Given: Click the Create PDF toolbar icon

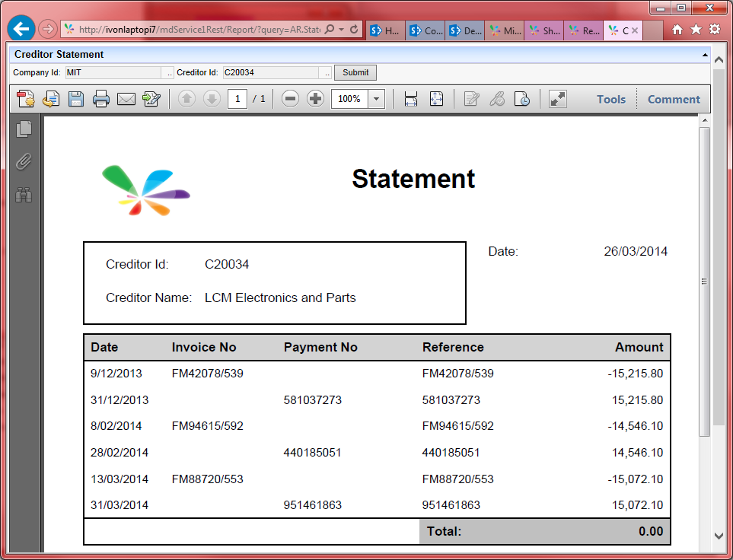Looking at the screenshot, I should (26, 99).
